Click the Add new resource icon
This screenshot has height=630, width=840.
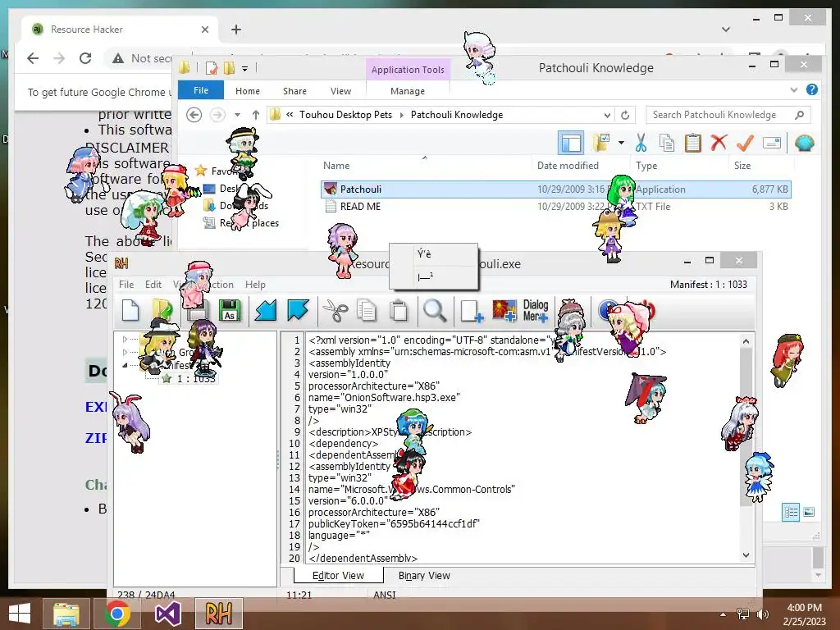(x=472, y=311)
